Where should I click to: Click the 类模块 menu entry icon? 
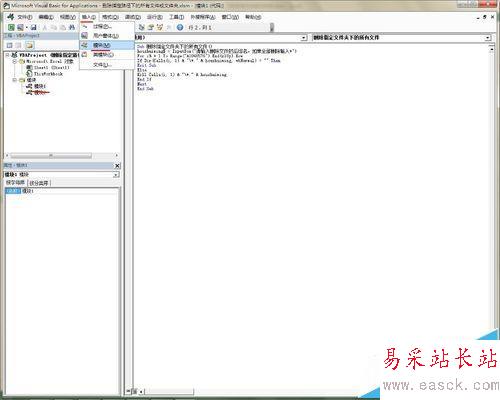point(85,54)
